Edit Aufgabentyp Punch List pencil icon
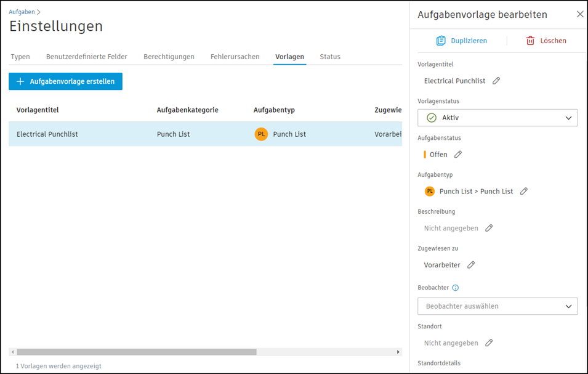Viewport: 588px width, 374px height. tap(524, 192)
